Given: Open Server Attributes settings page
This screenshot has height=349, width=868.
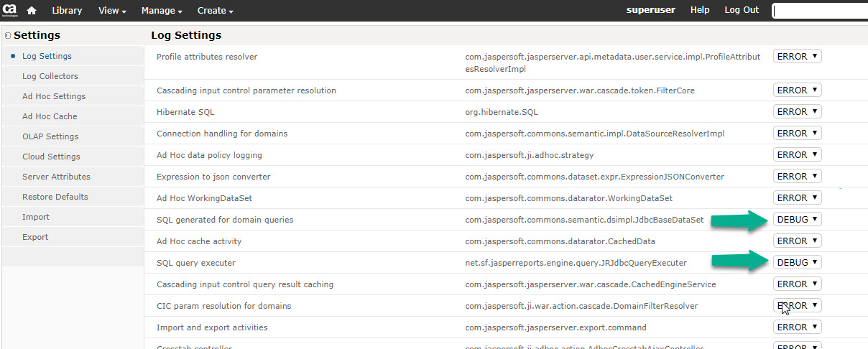Looking at the screenshot, I should coord(56,177).
